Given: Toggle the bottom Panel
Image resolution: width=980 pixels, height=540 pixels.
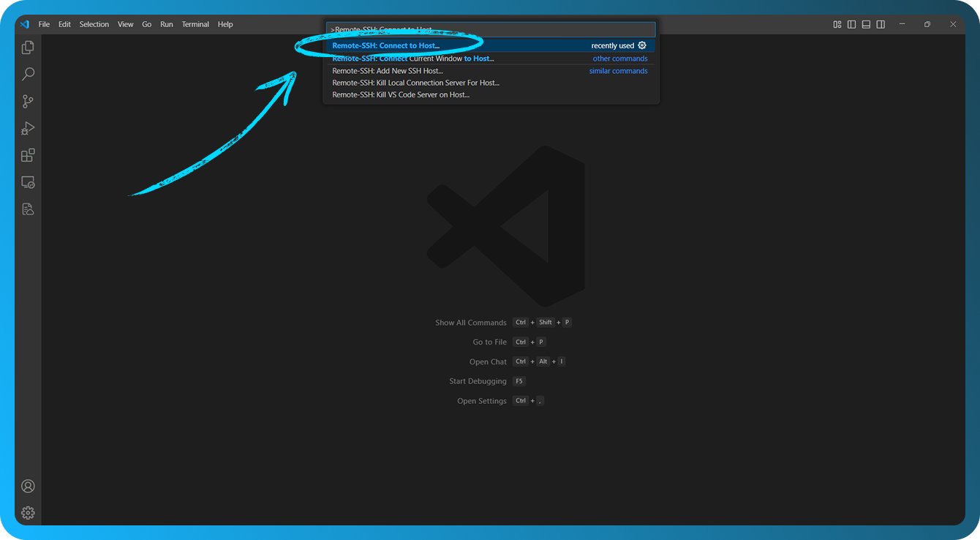Looking at the screenshot, I should (x=865, y=24).
